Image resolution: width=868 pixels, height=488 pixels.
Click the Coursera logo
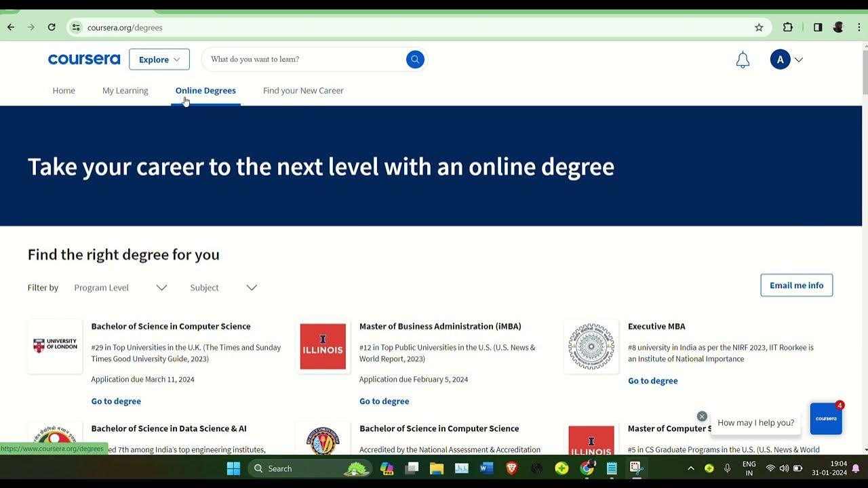[x=84, y=60]
